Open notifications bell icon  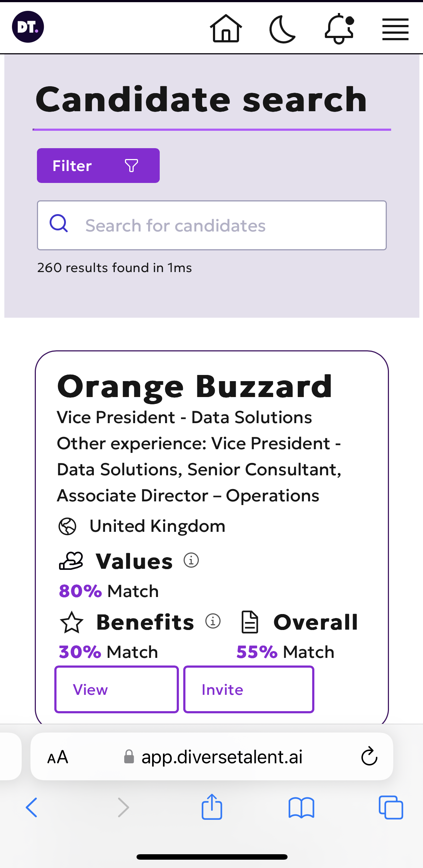click(339, 29)
